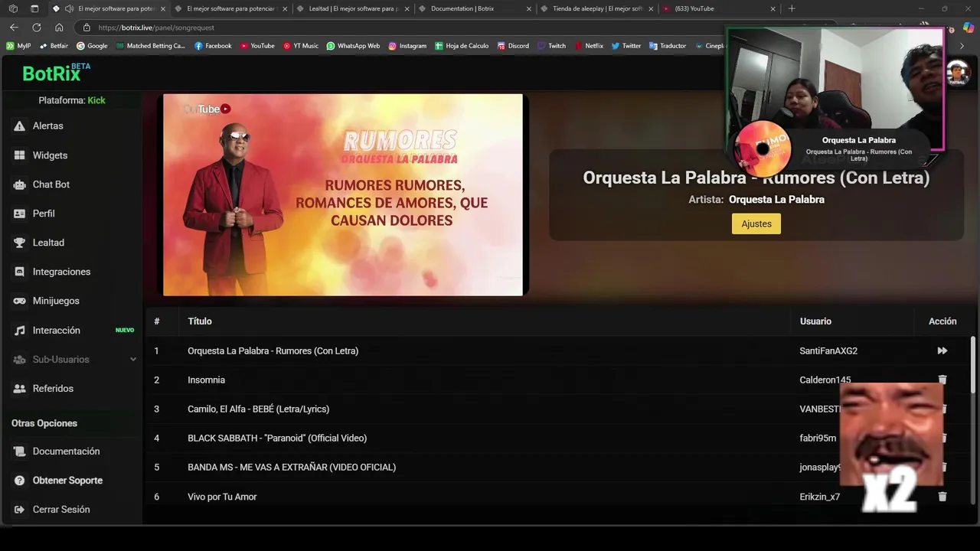Select the Insomnia song row title

point(206,380)
